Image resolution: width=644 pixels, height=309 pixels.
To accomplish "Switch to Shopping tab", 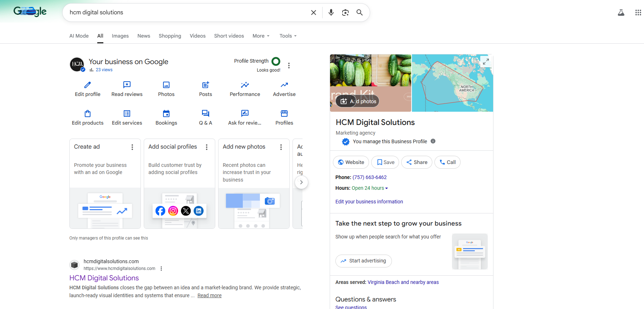I will coord(170,36).
